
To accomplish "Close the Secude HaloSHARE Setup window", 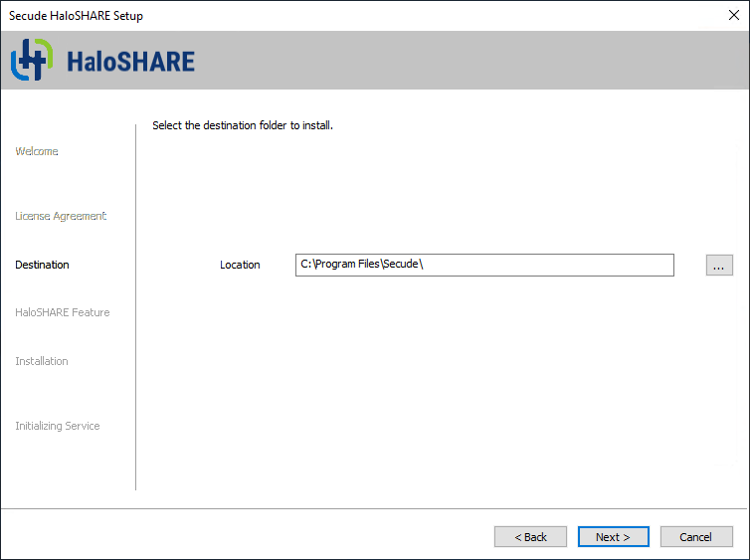I will click(734, 15).
